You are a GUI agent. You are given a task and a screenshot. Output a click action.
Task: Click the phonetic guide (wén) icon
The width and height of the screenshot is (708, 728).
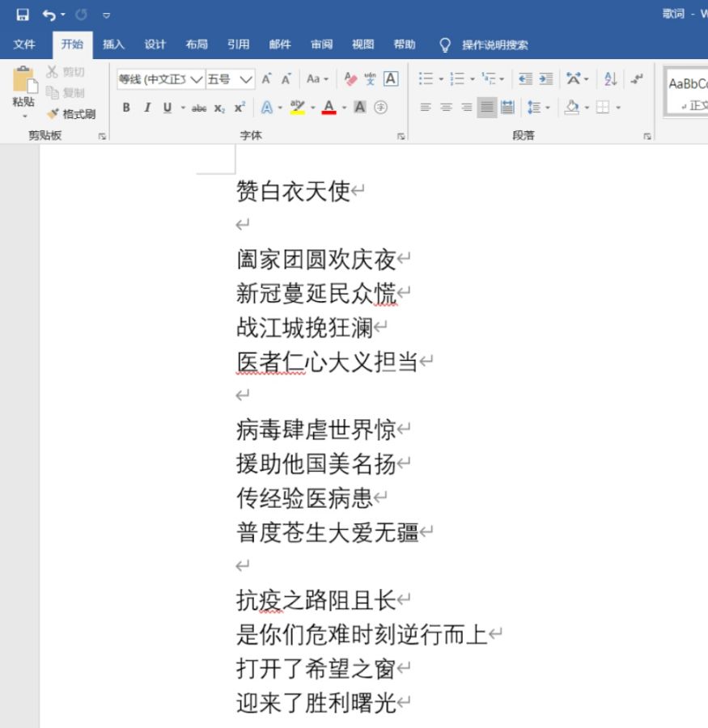[x=370, y=79]
